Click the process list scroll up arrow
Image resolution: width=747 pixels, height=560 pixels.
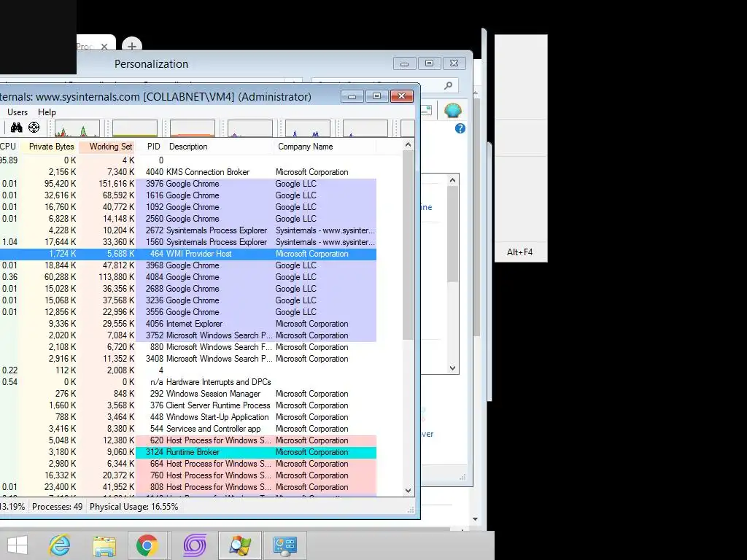click(408, 144)
